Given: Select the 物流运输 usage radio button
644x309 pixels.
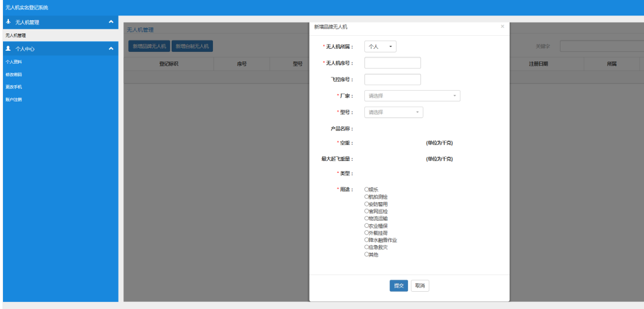Looking at the screenshot, I should [x=367, y=218].
